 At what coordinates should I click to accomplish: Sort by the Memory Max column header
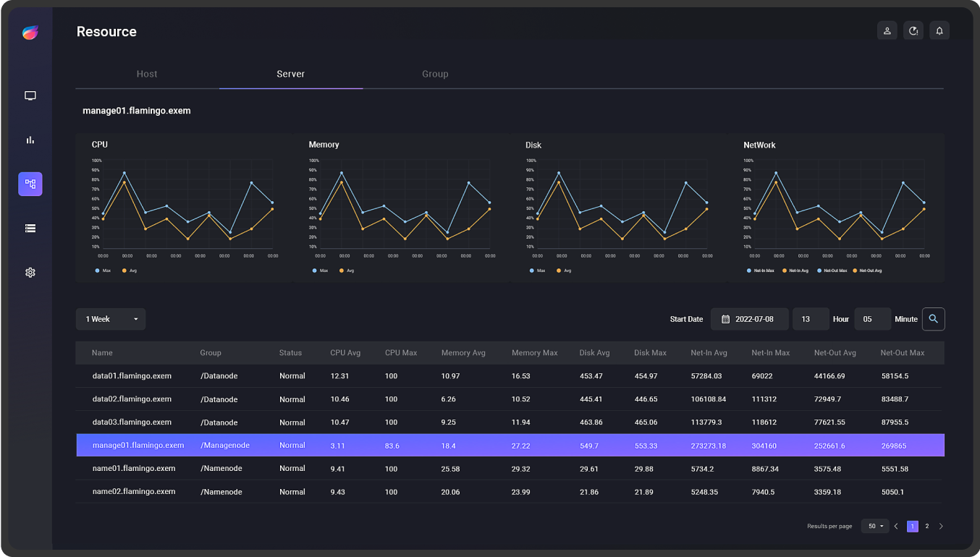535,353
